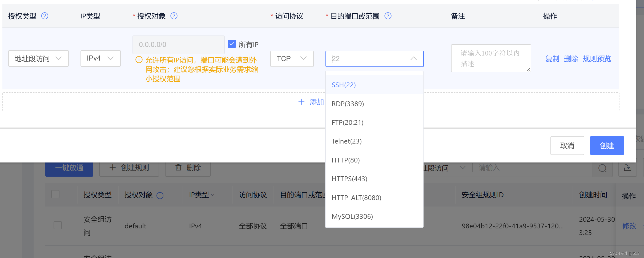Click the 添加 rule link

[317, 102]
